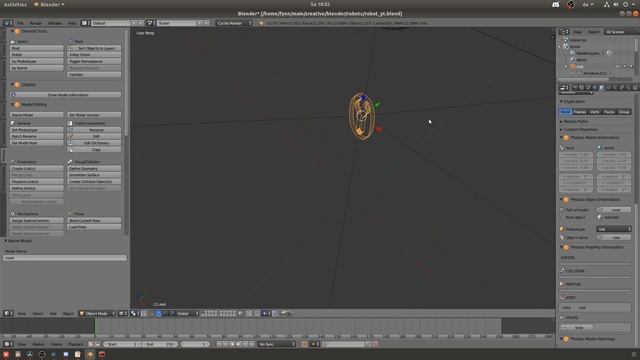Expand the Motion Paths panel
640x360 pixels.
point(561,122)
